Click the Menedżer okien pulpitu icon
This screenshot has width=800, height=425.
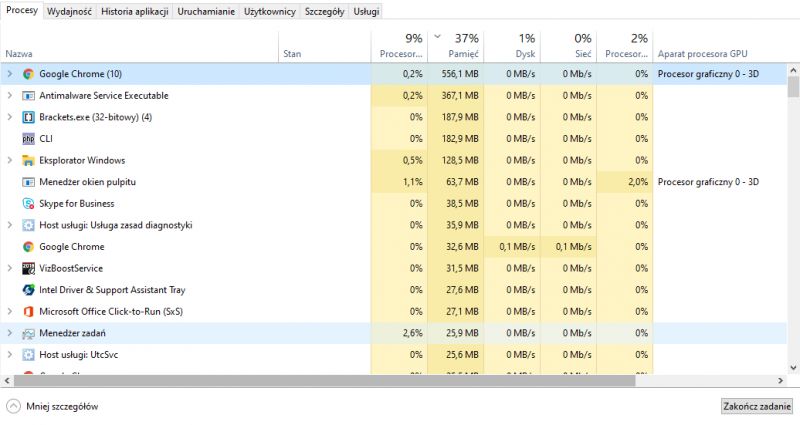[29, 182]
